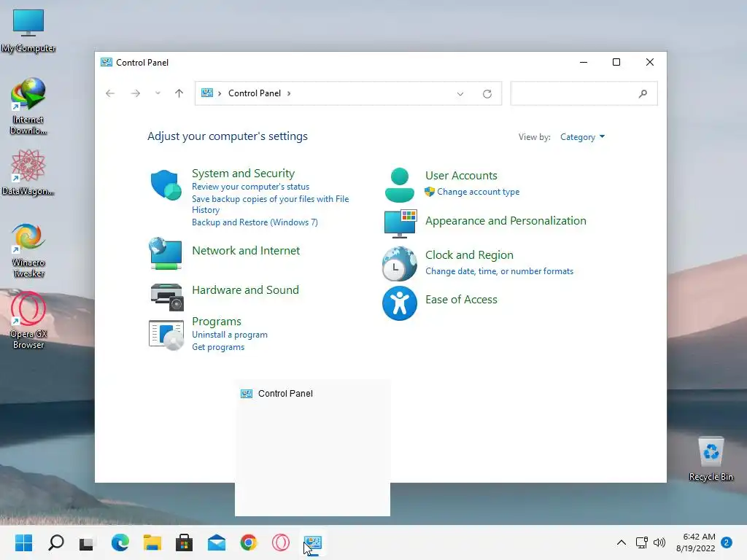This screenshot has width=747, height=560.
Task: Open User Accounts heading link
Action: (461, 176)
